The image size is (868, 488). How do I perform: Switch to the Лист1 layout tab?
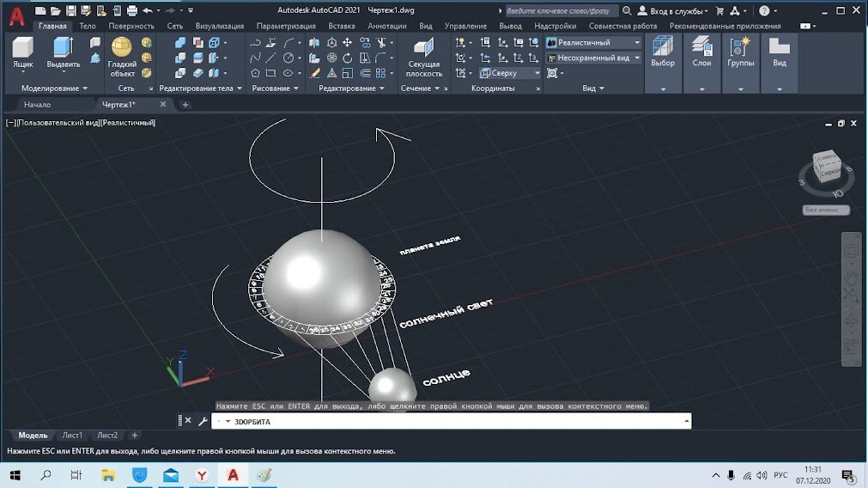point(72,436)
